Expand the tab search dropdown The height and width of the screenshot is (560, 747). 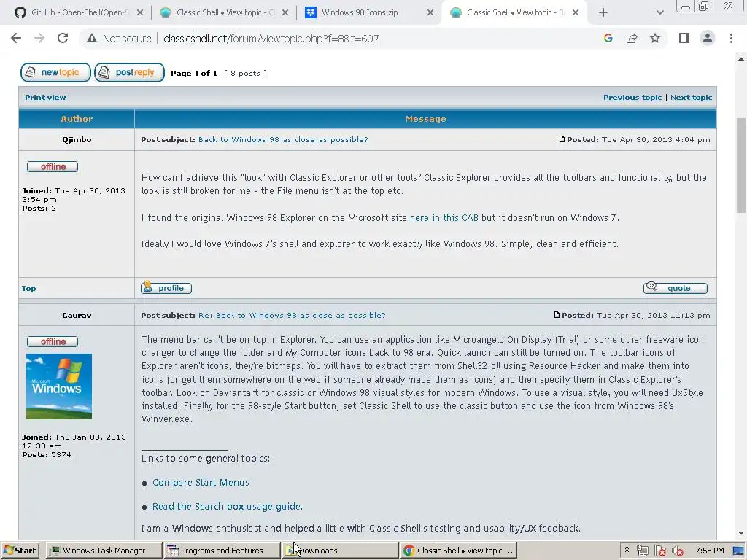pos(659,12)
